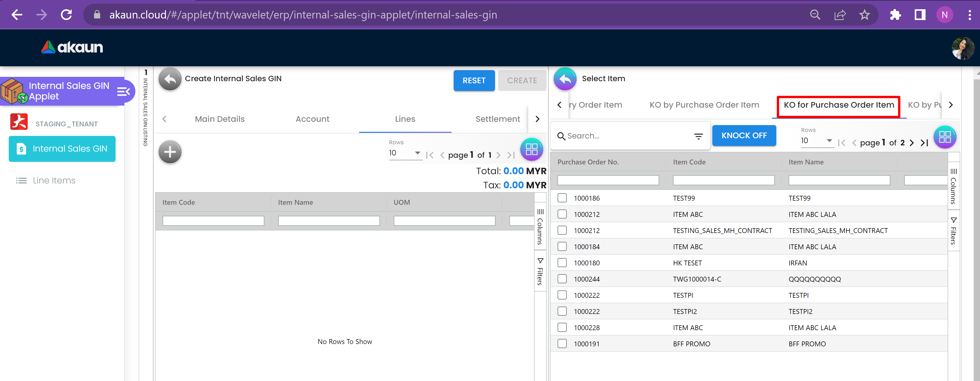Image resolution: width=980 pixels, height=381 pixels.
Task: Click the Item Code filter field in Lines
Action: pyautogui.click(x=213, y=221)
